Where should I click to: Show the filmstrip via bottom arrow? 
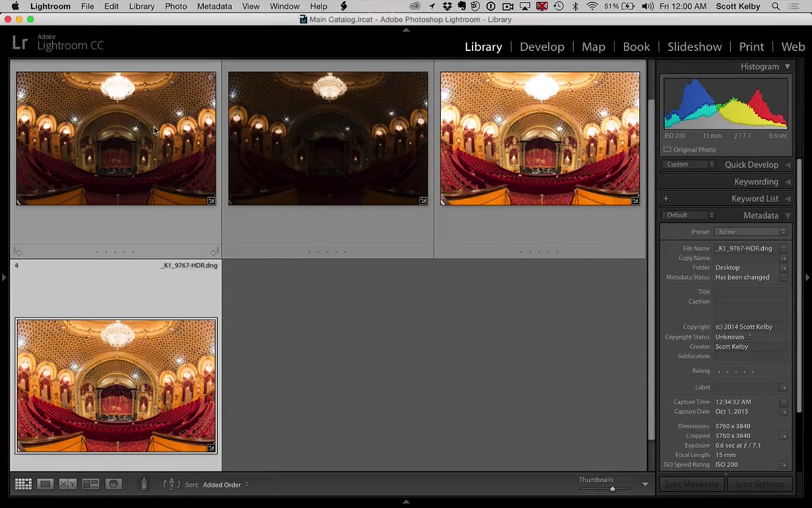coord(406,502)
